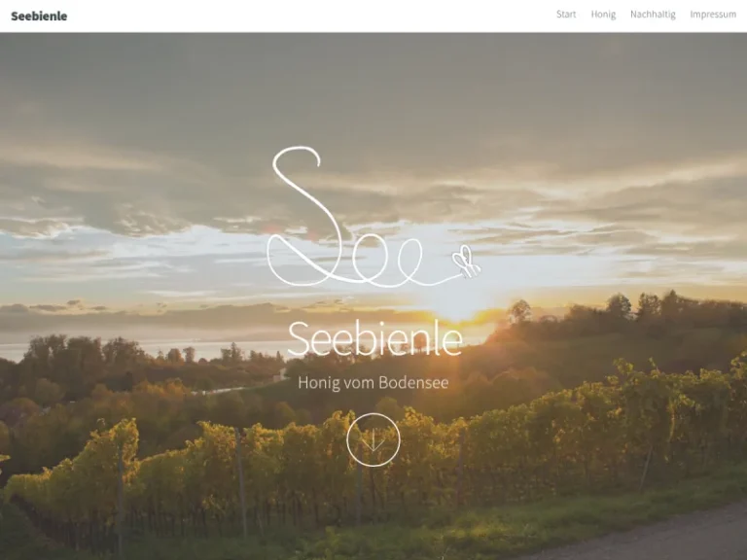This screenshot has height=560, width=747.
Task: Open the Start navigation item
Action: click(x=566, y=15)
